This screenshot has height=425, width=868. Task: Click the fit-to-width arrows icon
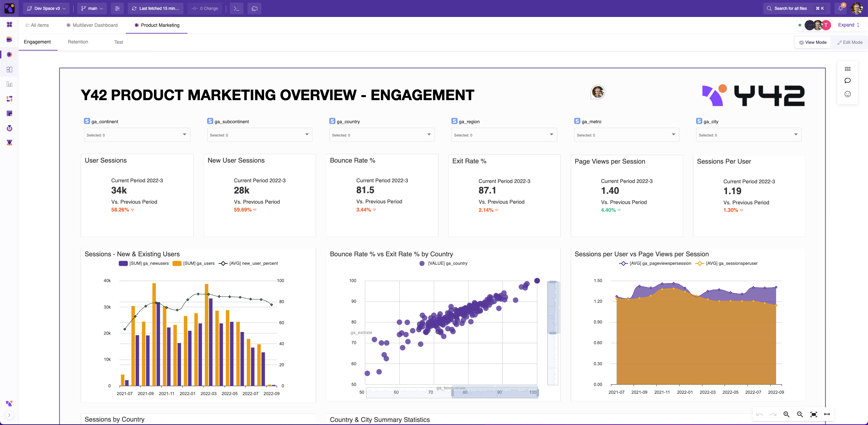pyautogui.click(x=827, y=414)
